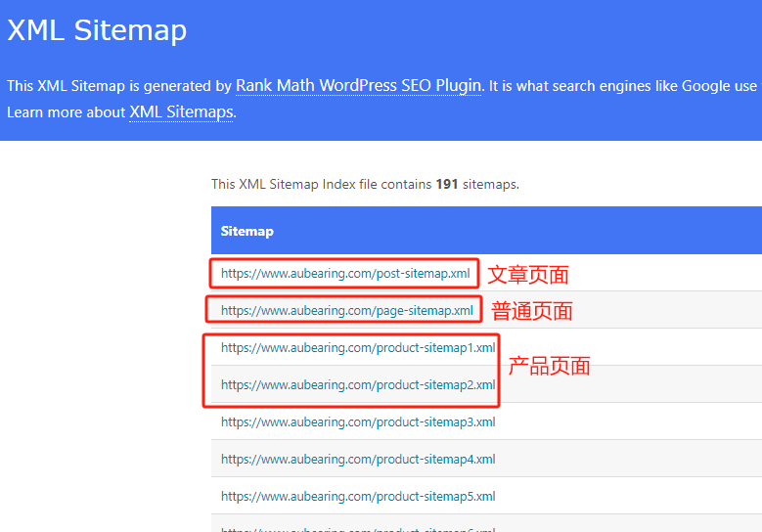Open the XML Sitemaps learn more link
The width and height of the screenshot is (762, 532).
click(x=181, y=112)
